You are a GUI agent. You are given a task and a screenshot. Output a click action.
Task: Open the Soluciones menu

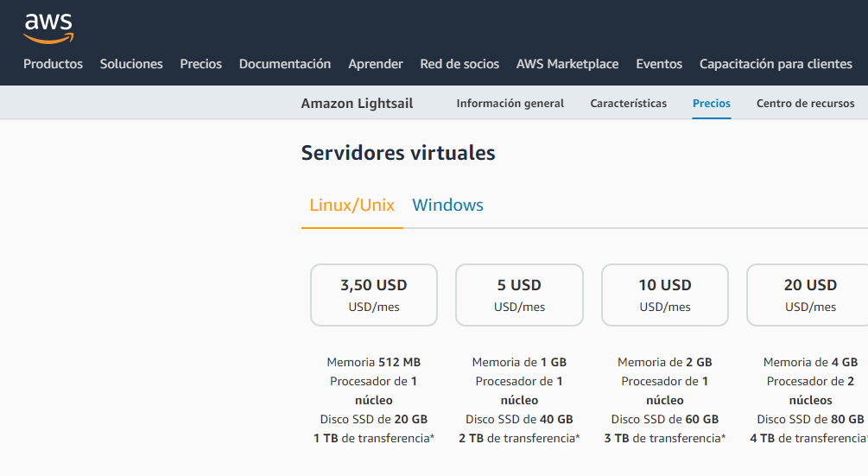(131, 64)
